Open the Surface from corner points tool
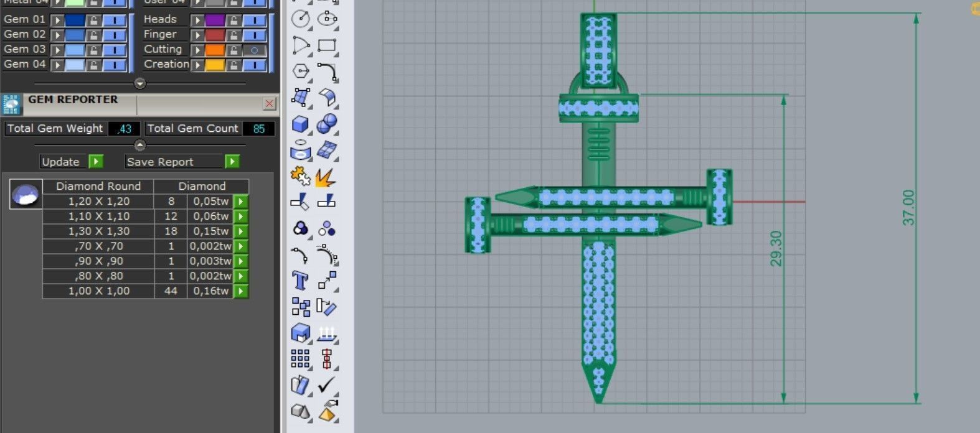 tap(301, 98)
